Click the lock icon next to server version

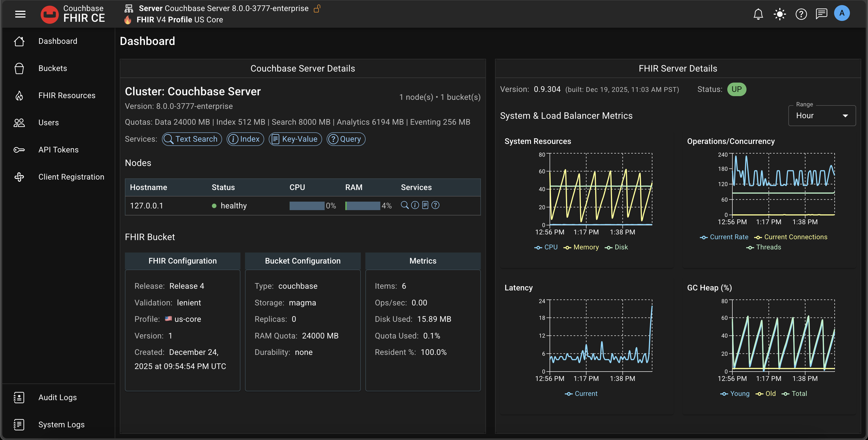click(317, 8)
